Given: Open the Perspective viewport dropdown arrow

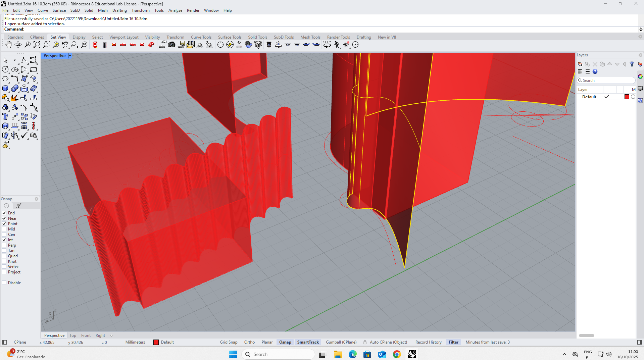Looking at the screenshot, I should (70, 56).
